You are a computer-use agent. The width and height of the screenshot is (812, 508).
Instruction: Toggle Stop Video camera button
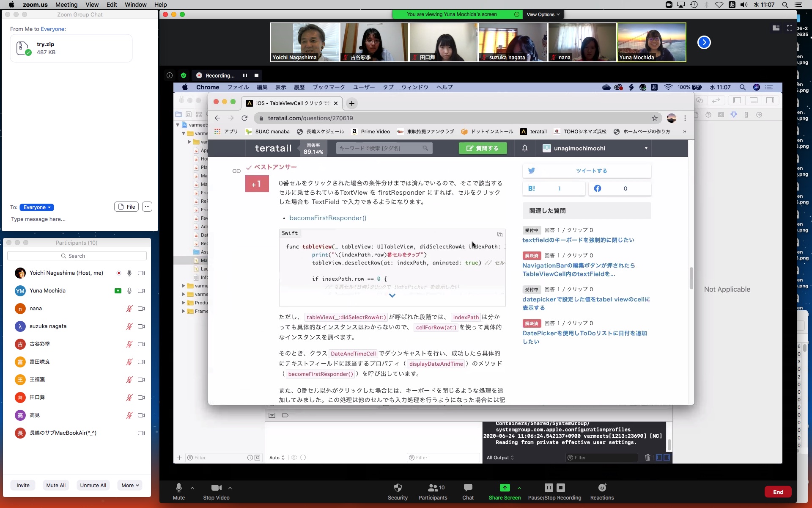click(216, 488)
